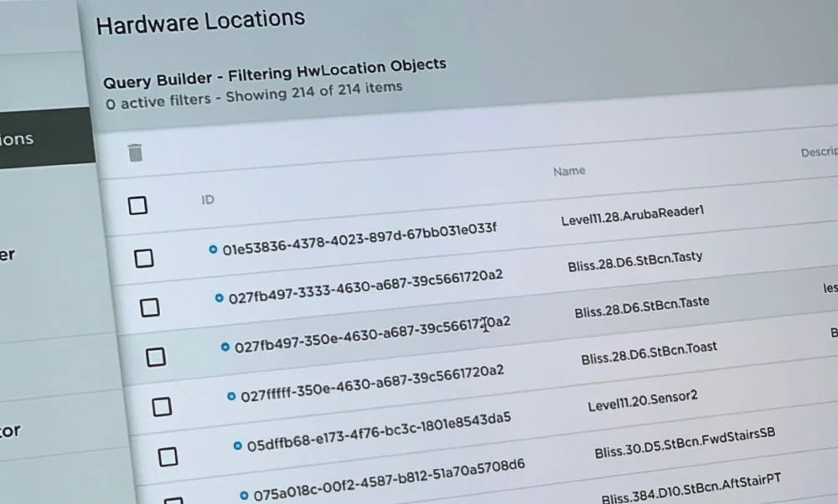Viewport: 838px width, 504px height.
Task: Select the name Bliss.384.D10.StBcn.AftStairPT
Action: click(x=691, y=490)
